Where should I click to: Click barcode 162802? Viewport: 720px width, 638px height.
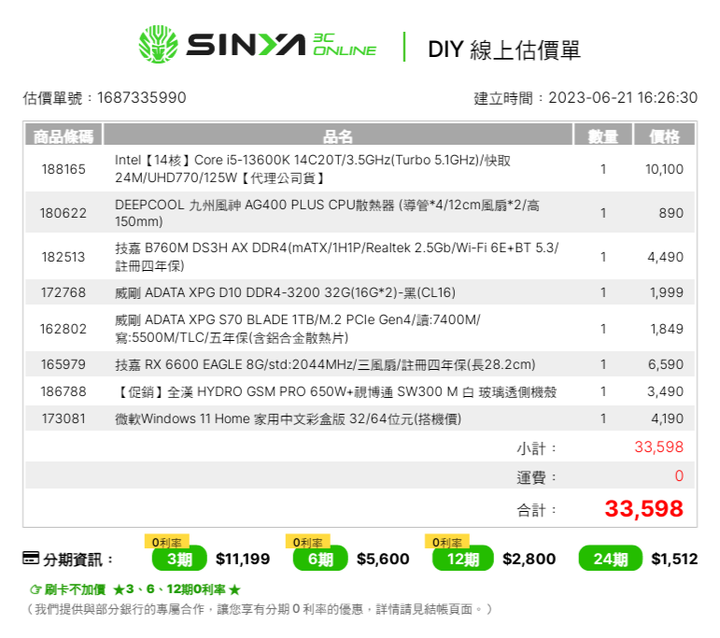point(63,329)
